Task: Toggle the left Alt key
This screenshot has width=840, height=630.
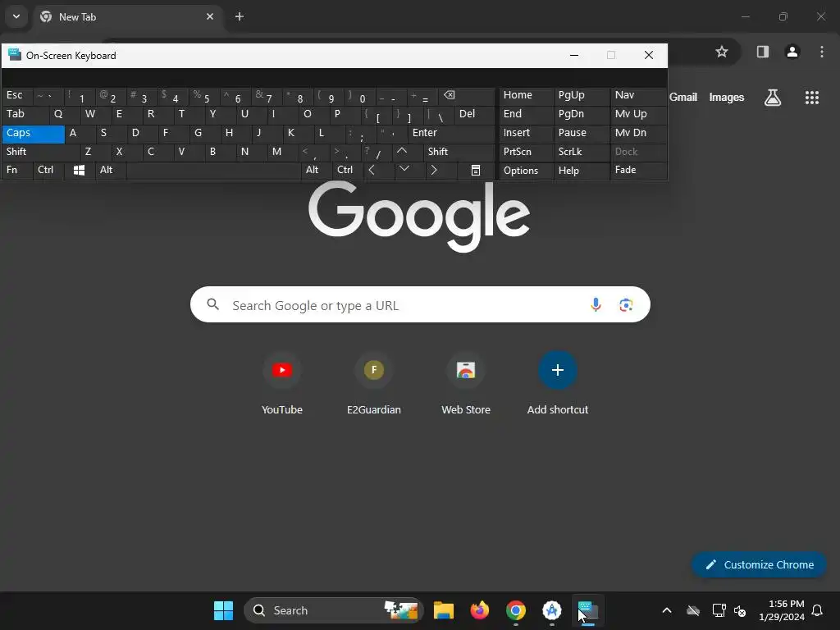Action: coord(111,170)
